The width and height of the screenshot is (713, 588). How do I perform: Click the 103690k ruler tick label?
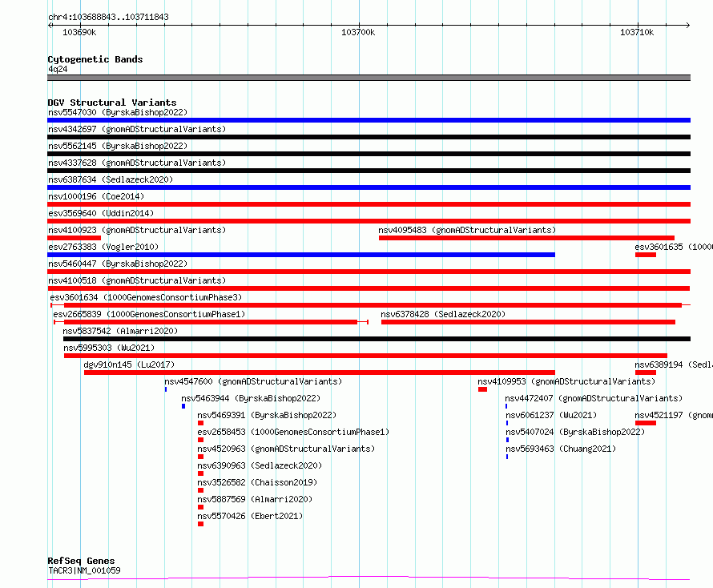tap(79, 32)
